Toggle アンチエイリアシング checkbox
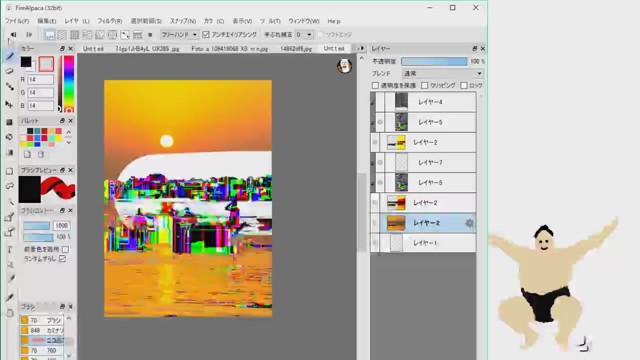 tap(206, 35)
